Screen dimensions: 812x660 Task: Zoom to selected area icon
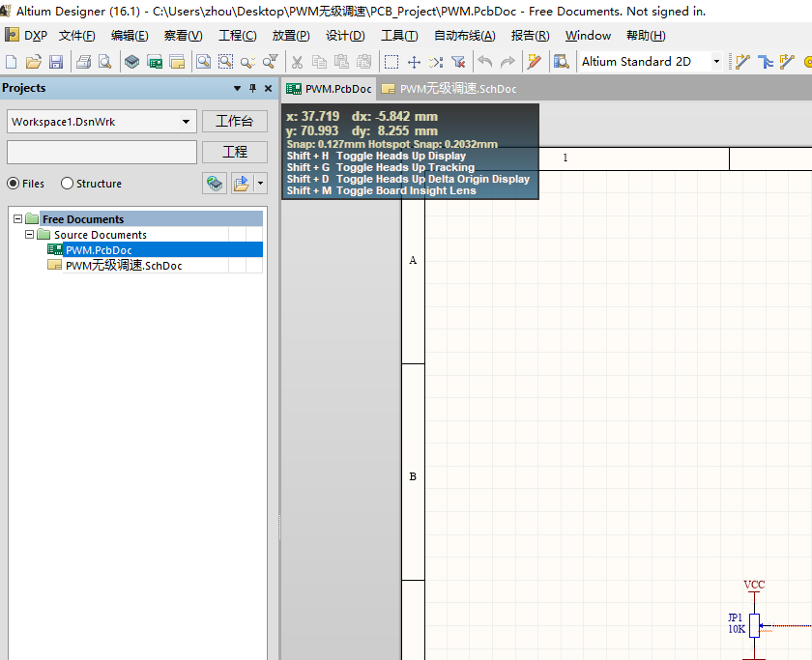coord(226,62)
